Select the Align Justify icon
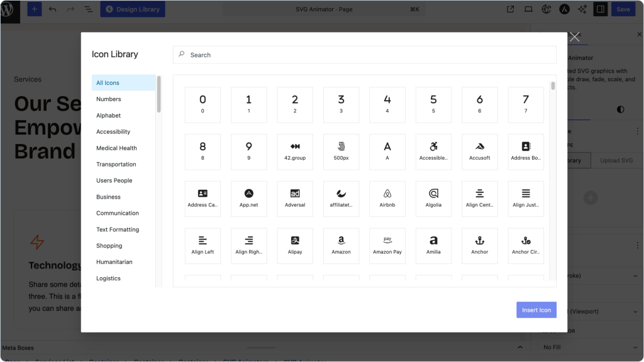This screenshot has width=644, height=362. (x=526, y=199)
